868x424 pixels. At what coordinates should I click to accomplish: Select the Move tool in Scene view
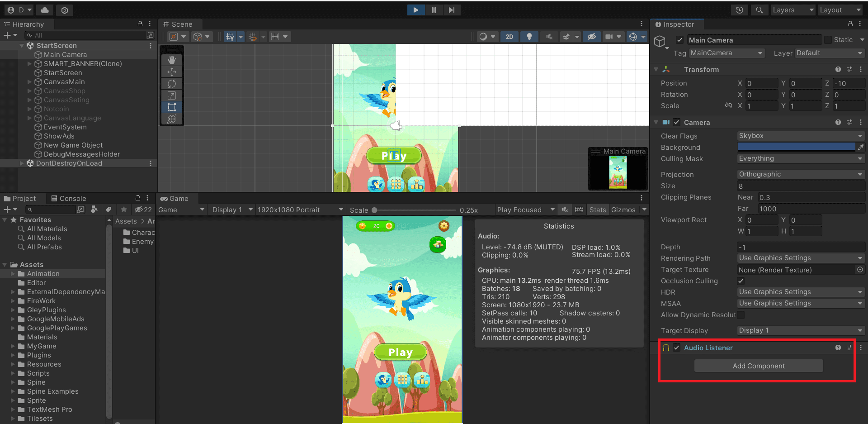tap(172, 72)
